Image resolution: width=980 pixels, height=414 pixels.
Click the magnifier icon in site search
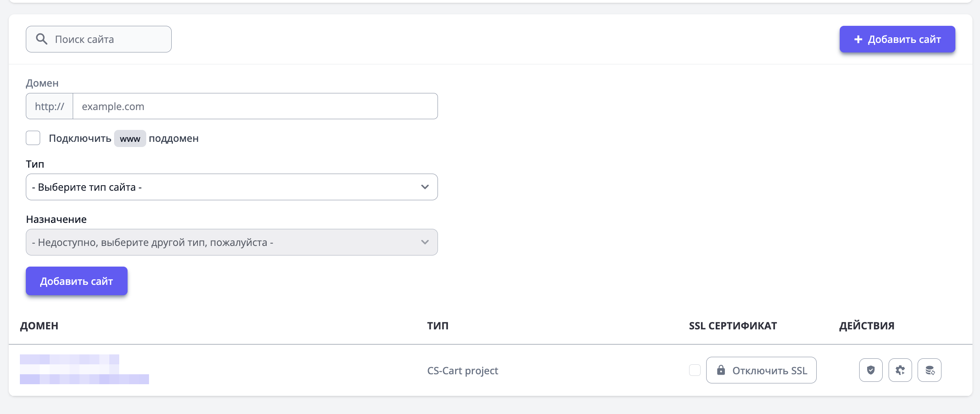[x=42, y=39]
